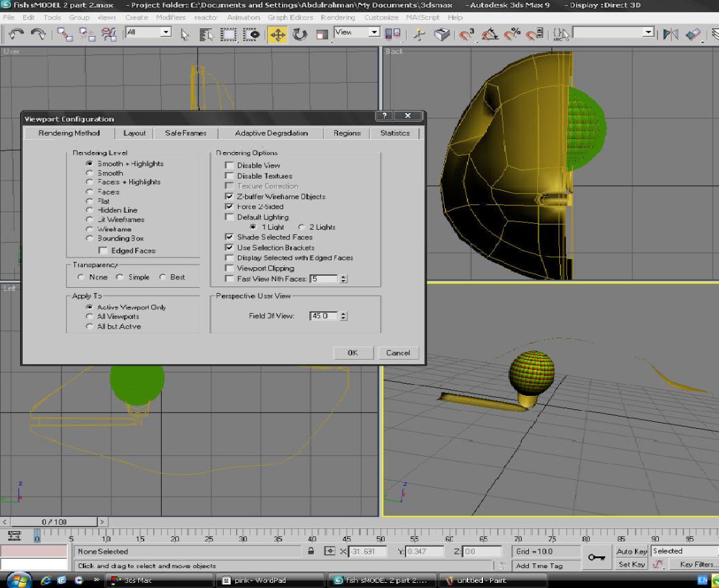Toggle the selection lock padlock icon

(x=311, y=551)
